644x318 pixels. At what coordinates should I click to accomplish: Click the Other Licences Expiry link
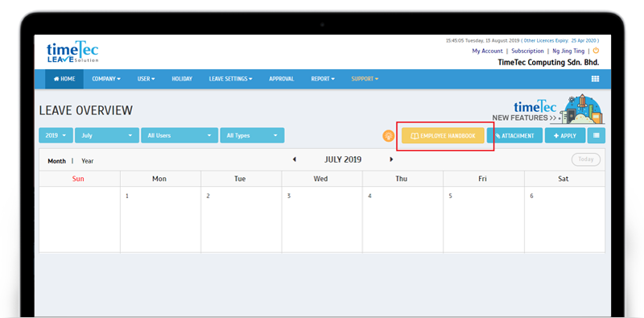click(561, 41)
